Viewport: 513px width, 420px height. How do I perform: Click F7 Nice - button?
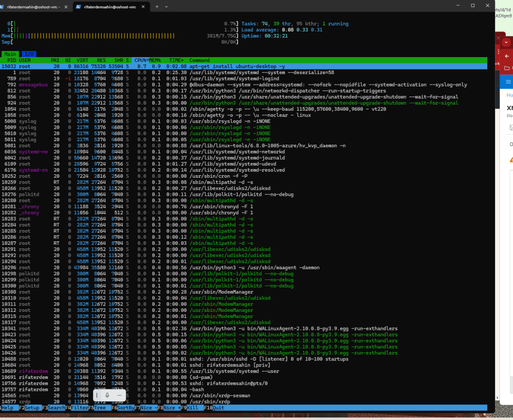click(146, 407)
